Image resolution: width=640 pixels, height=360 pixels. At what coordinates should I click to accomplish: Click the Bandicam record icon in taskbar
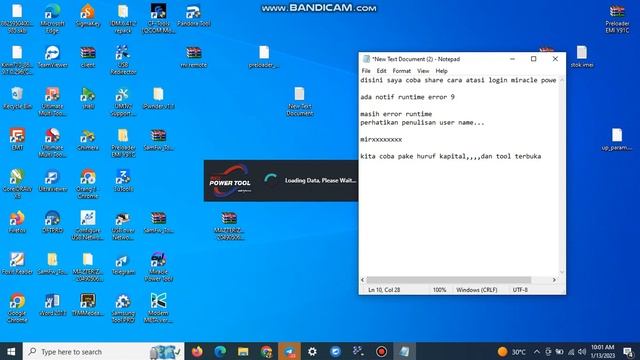[x=381, y=351]
